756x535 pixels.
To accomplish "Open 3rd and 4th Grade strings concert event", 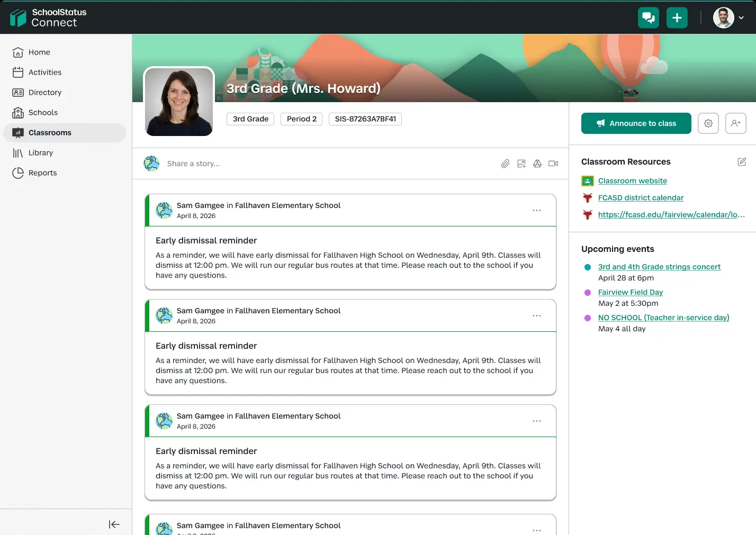I will 659,267.
